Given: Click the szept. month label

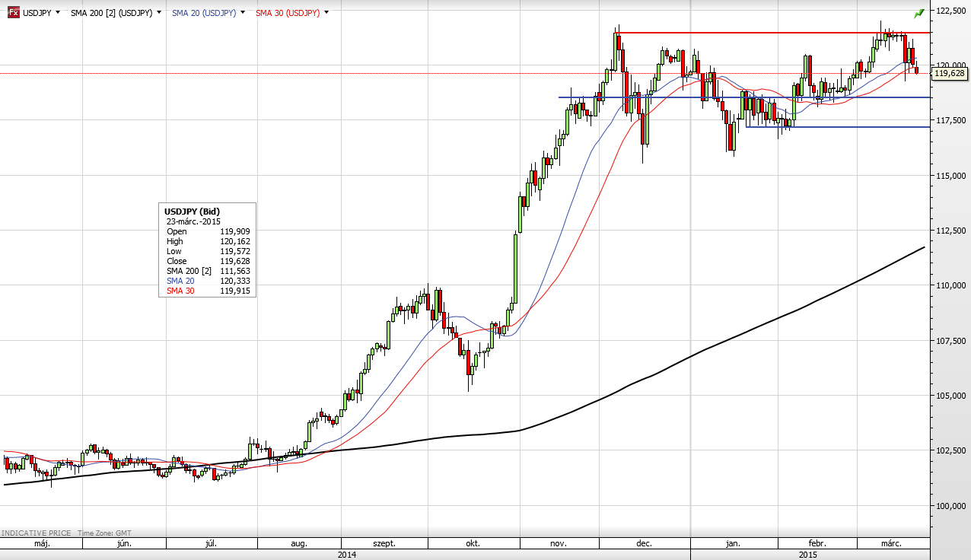Looking at the screenshot, I should [x=384, y=544].
